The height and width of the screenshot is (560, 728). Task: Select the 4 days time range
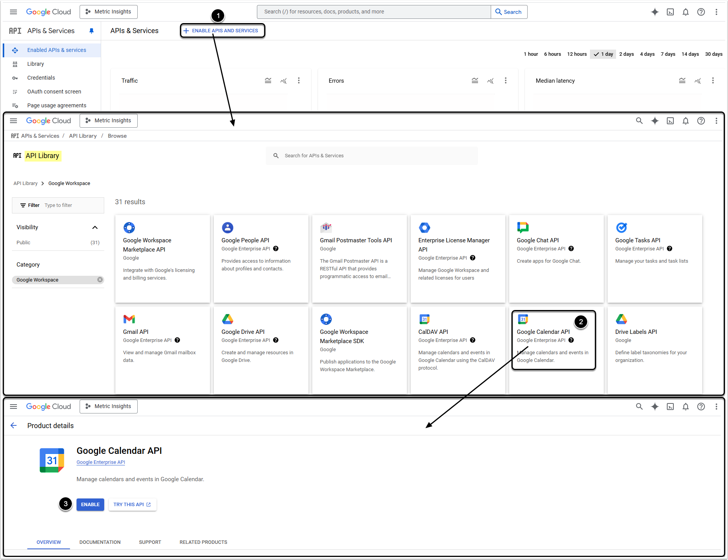(x=647, y=54)
